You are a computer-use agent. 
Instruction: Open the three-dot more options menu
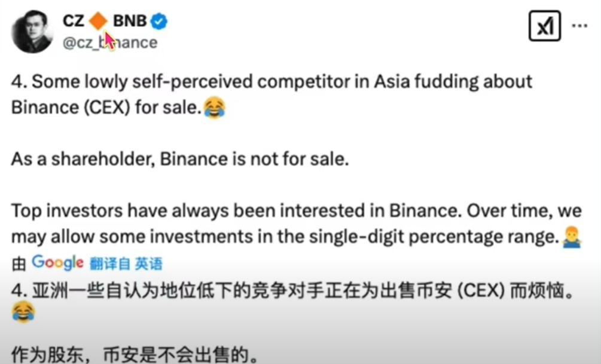pyautogui.click(x=579, y=26)
